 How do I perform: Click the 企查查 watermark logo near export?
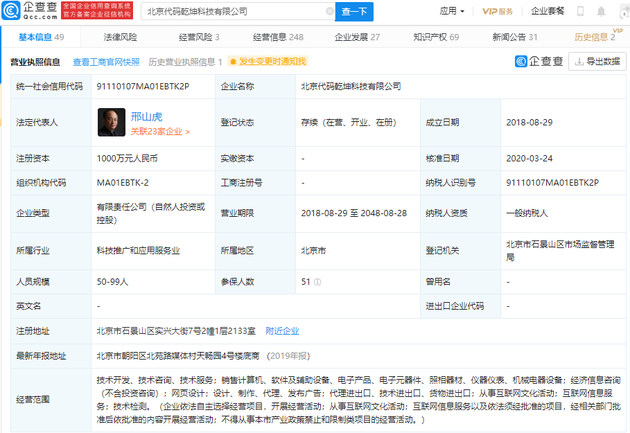pos(539,61)
